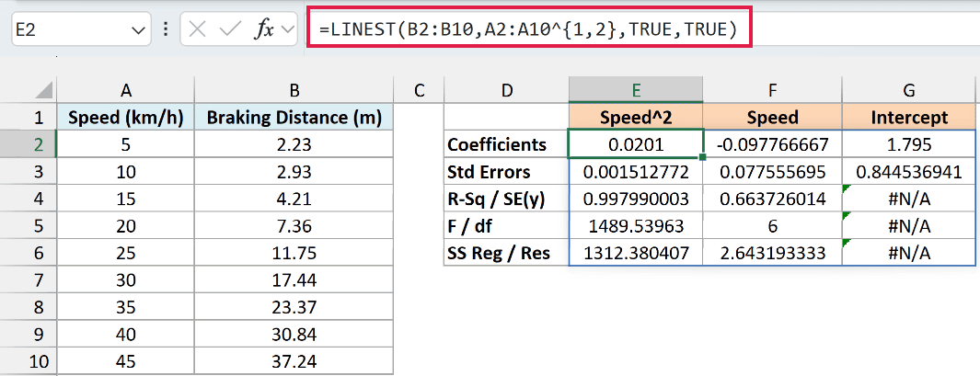
Task: Select cell containing 1312.380407
Action: (636, 253)
